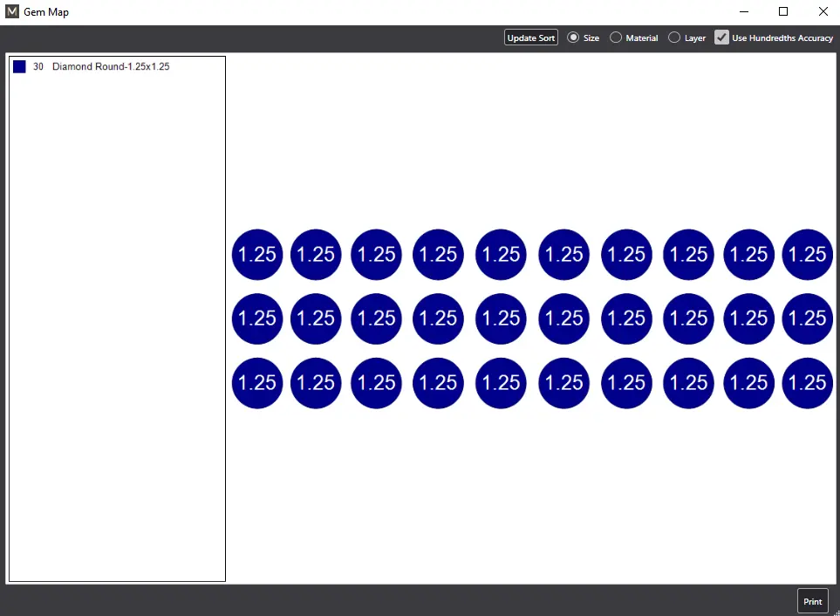
Task: Select the third gem in the top row
Action: 376,255
